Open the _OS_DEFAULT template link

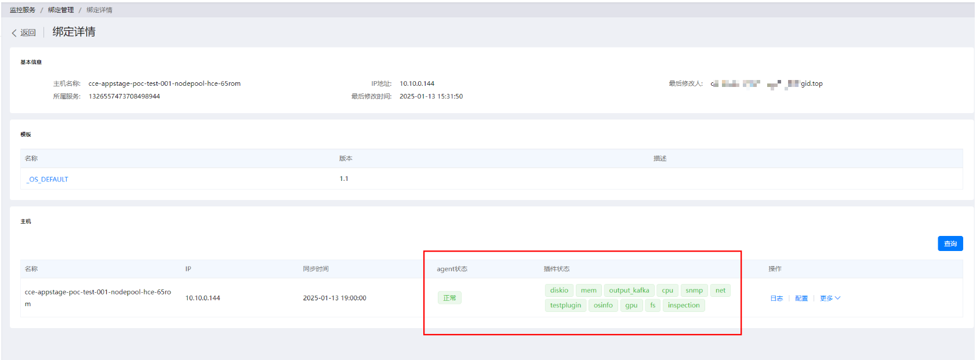(48, 180)
